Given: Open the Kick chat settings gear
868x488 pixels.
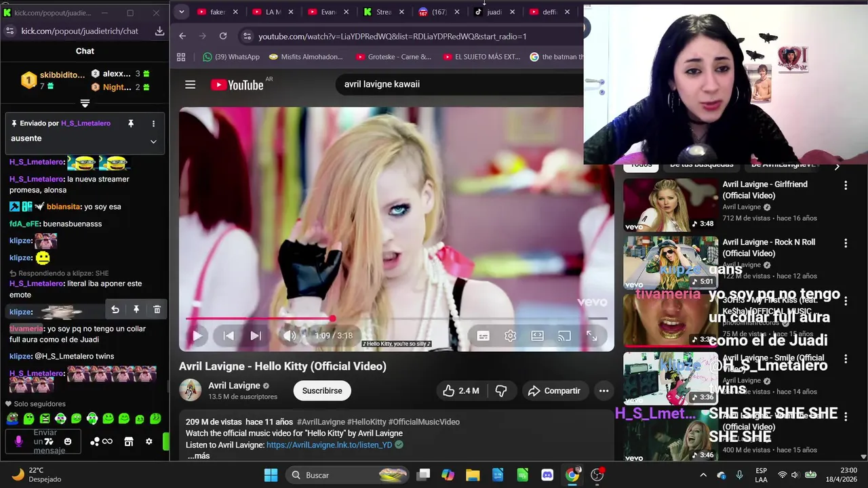Looking at the screenshot, I should tap(149, 441).
